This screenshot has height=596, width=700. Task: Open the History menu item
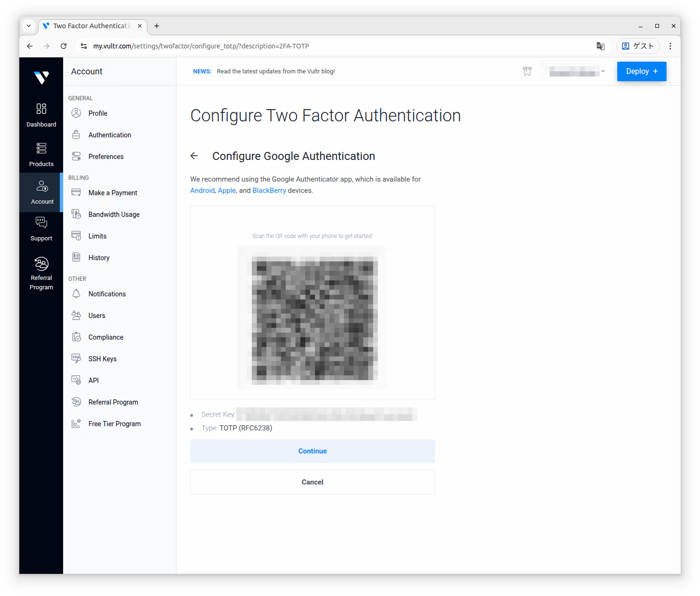coord(99,258)
